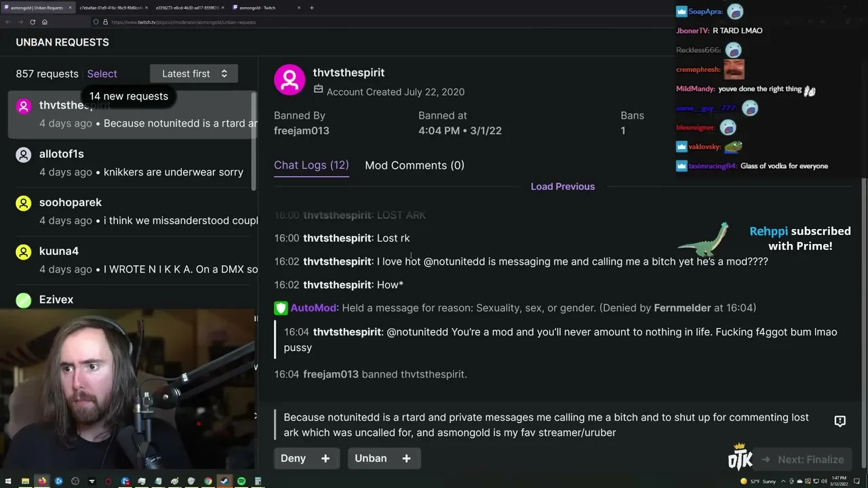The image size is (868, 488).
Task: Click the freejam013 'Banned By' name
Action: [301, 131]
